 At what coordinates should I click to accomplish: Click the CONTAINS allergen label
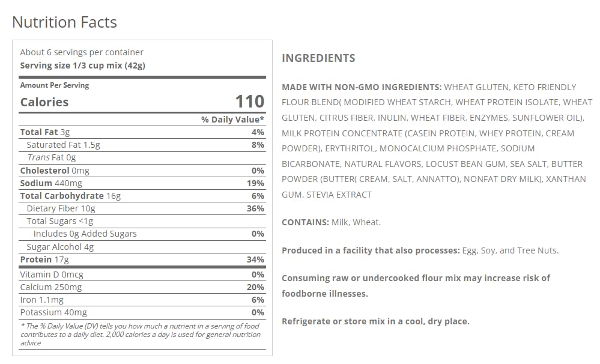[306, 222]
